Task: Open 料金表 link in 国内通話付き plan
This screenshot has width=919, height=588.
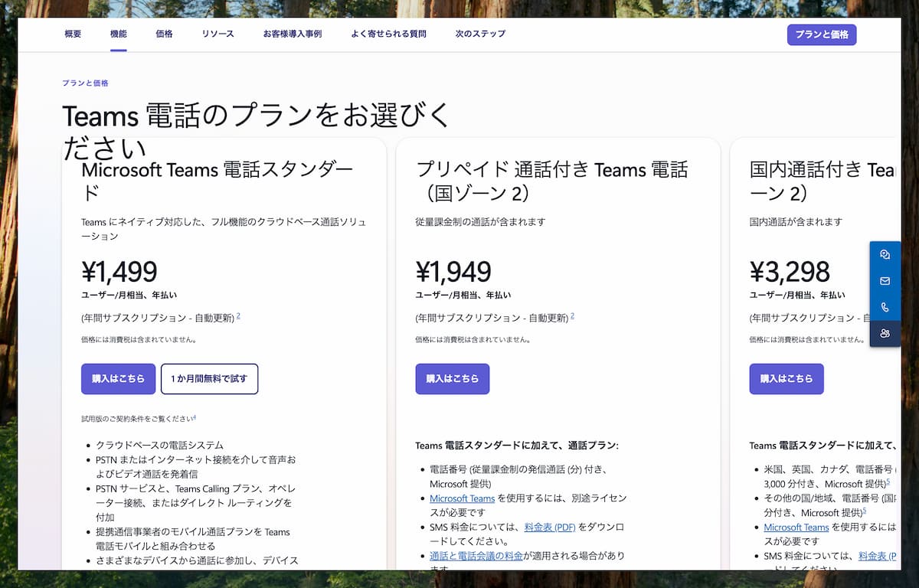Action: 878,556
